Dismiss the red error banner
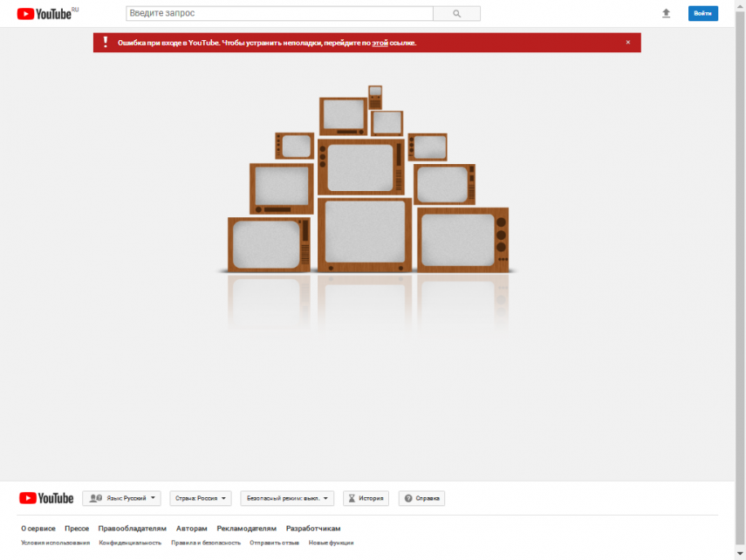This screenshot has height=560, width=746. [627, 43]
